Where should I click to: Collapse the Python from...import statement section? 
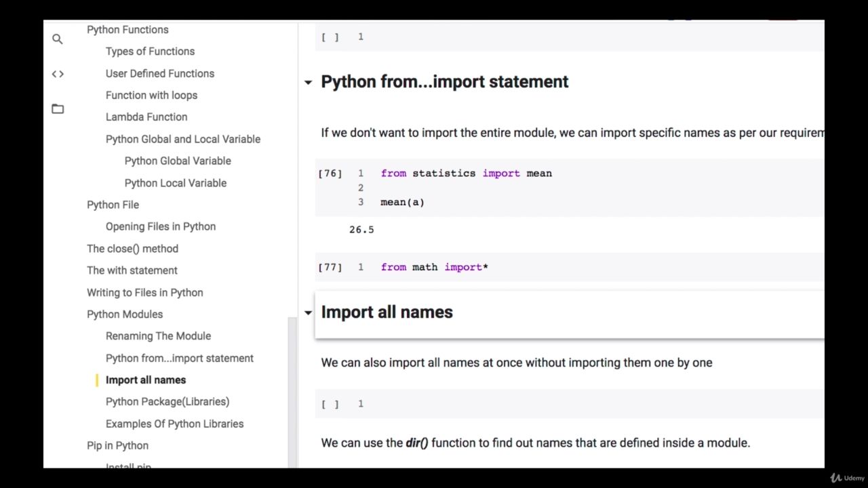click(x=308, y=83)
